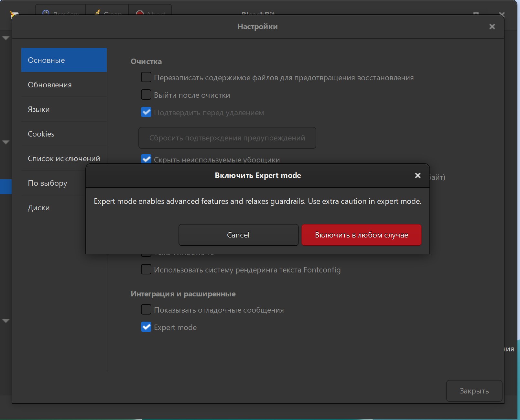
Task: Collapse the topmost cleaner tree arrow
Action: click(5, 38)
